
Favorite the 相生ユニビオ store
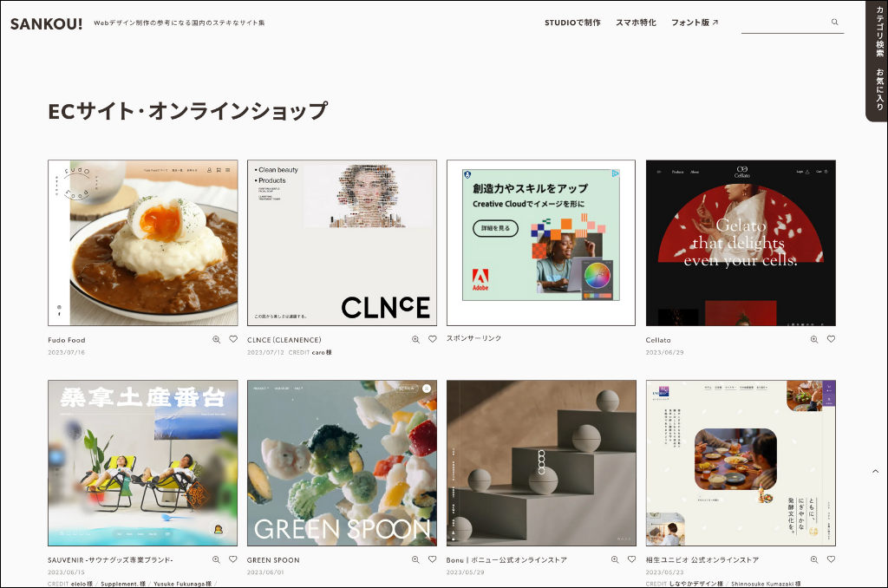click(832, 559)
